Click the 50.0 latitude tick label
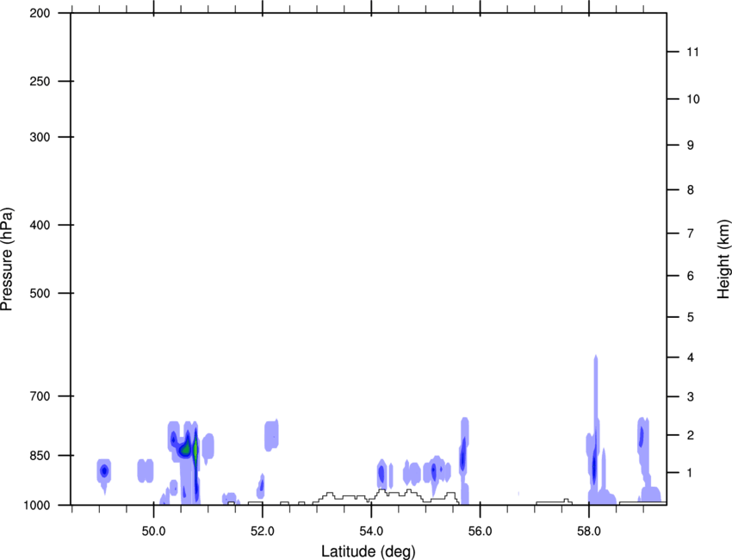 (153, 532)
